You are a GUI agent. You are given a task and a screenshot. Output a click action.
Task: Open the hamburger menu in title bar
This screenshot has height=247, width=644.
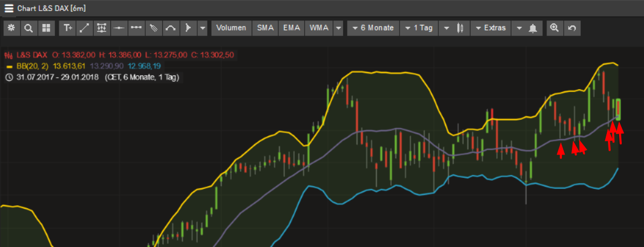(x=9, y=8)
